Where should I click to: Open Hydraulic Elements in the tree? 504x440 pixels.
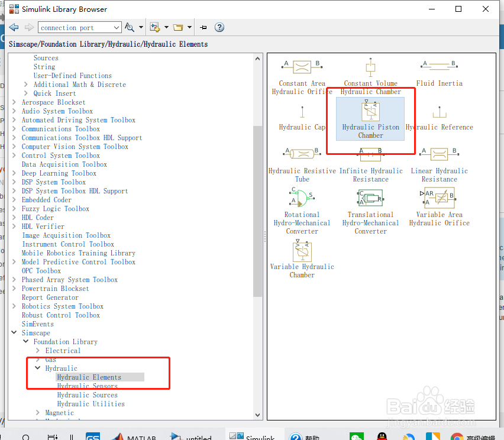pyautogui.click(x=89, y=377)
